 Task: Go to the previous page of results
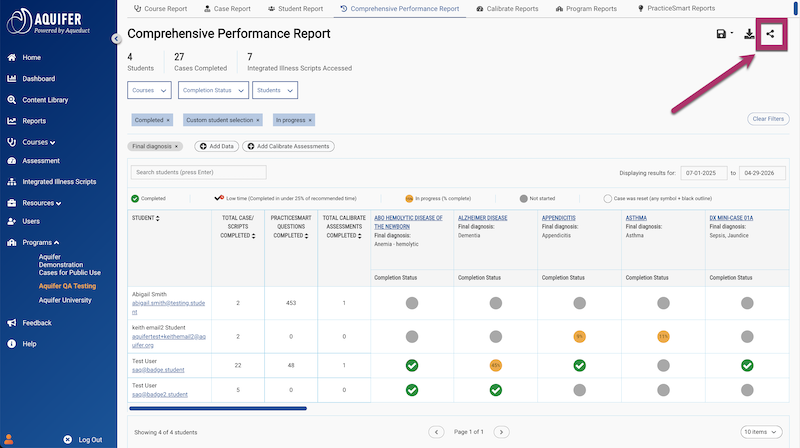pyautogui.click(x=436, y=432)
